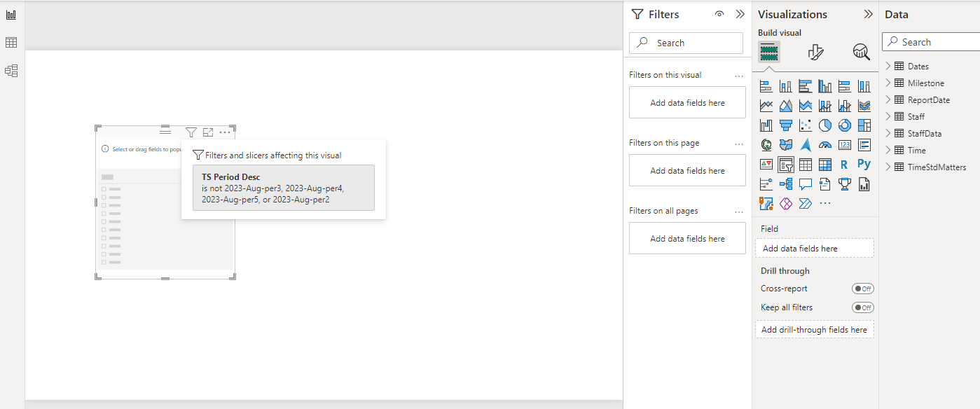Choose the Stacked bar chart visual
980x409 pixels.
point(766,86)
